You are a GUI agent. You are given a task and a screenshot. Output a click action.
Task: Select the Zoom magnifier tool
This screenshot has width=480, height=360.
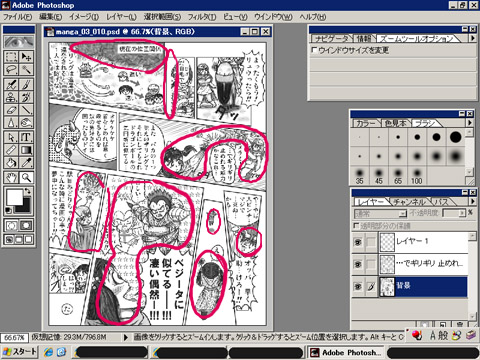(x=26, y=177)
